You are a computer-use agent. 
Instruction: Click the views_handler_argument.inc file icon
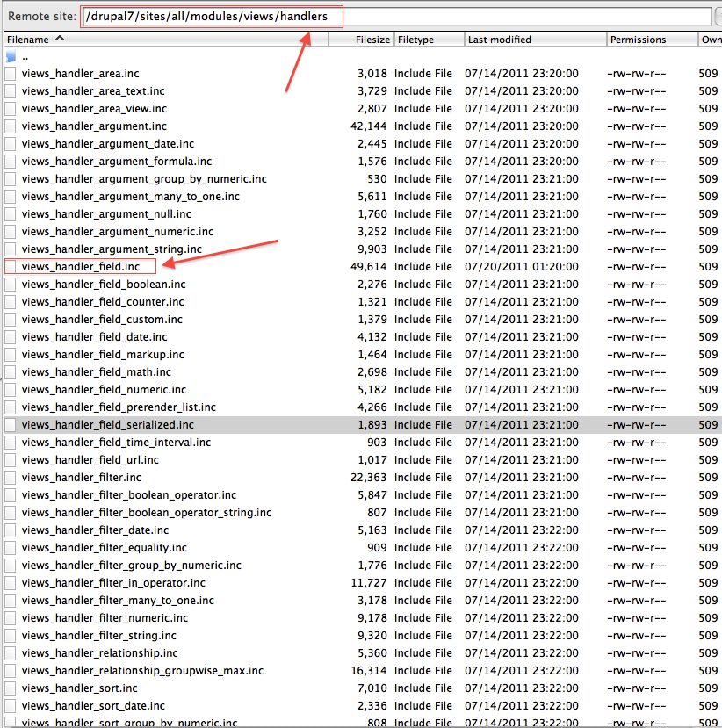click(x=11, y=126)
